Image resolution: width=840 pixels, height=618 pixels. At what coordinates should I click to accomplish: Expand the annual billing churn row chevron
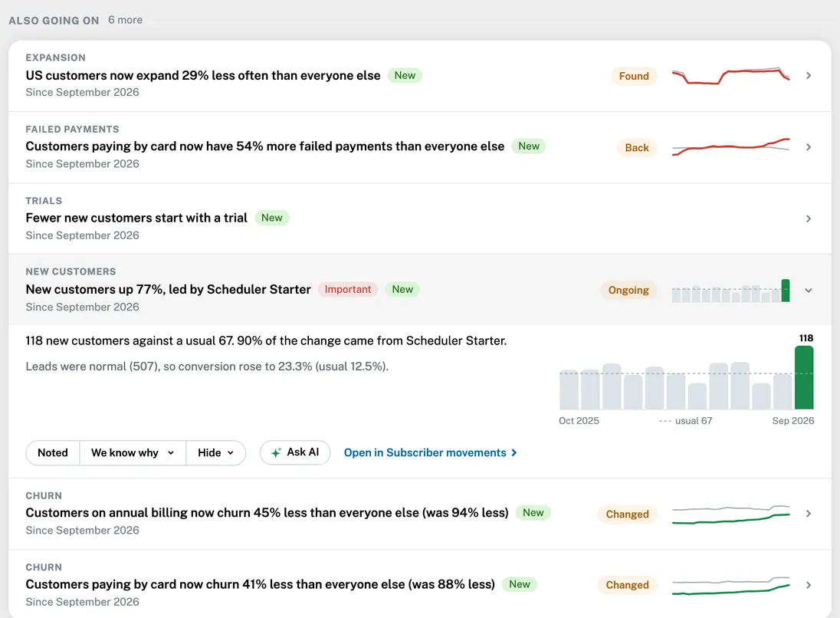tap(809, 514)
